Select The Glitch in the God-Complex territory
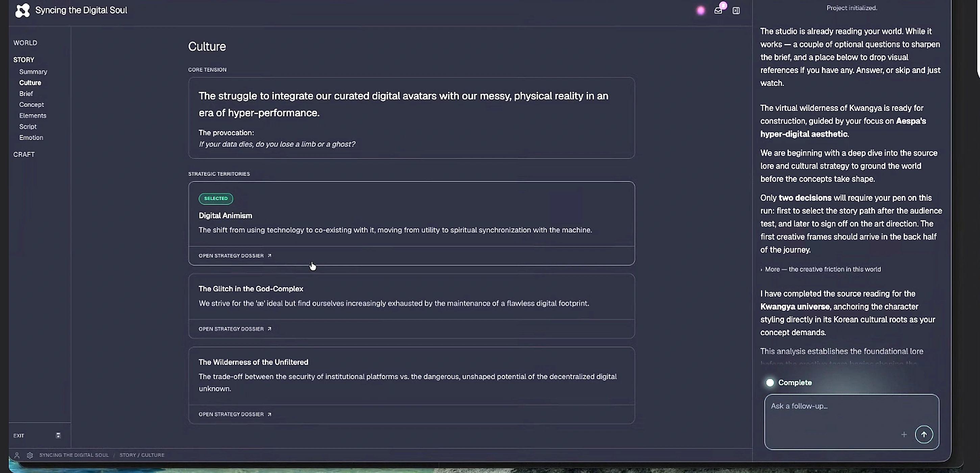Viewport: 980px width, 473px height. tap(411, 296)
